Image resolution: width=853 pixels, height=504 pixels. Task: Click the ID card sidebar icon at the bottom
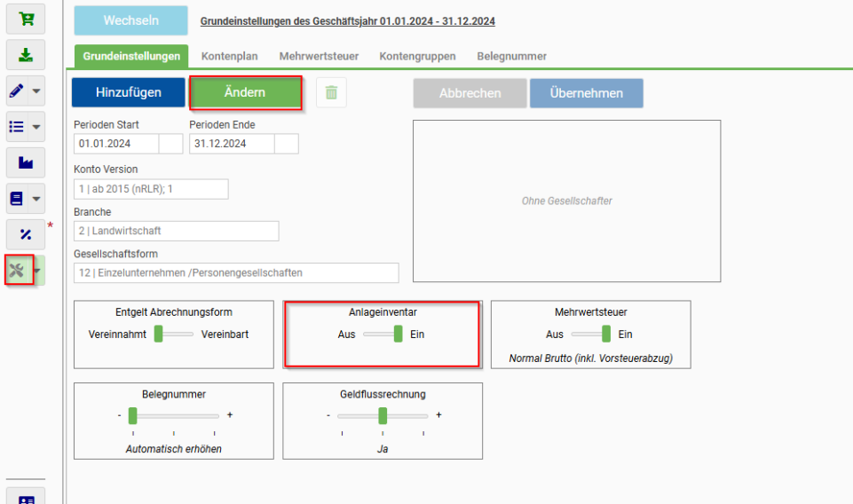[x=26, y=498]
